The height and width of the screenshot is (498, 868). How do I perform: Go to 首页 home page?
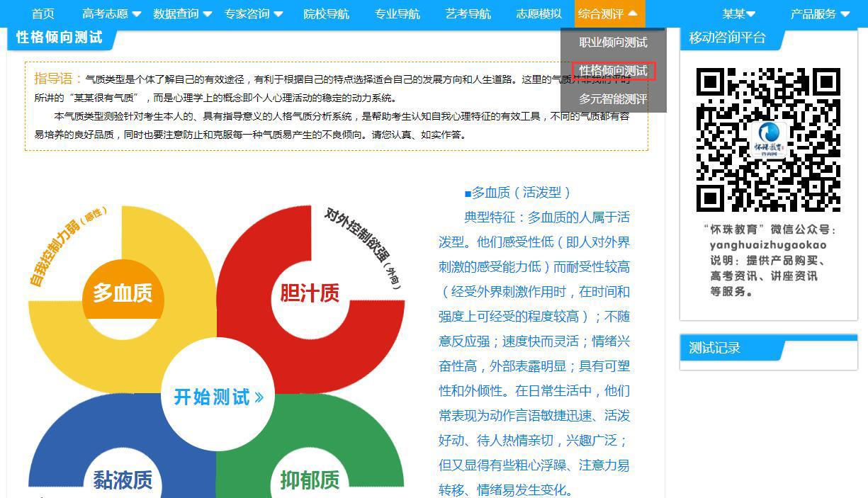[43, 13]
